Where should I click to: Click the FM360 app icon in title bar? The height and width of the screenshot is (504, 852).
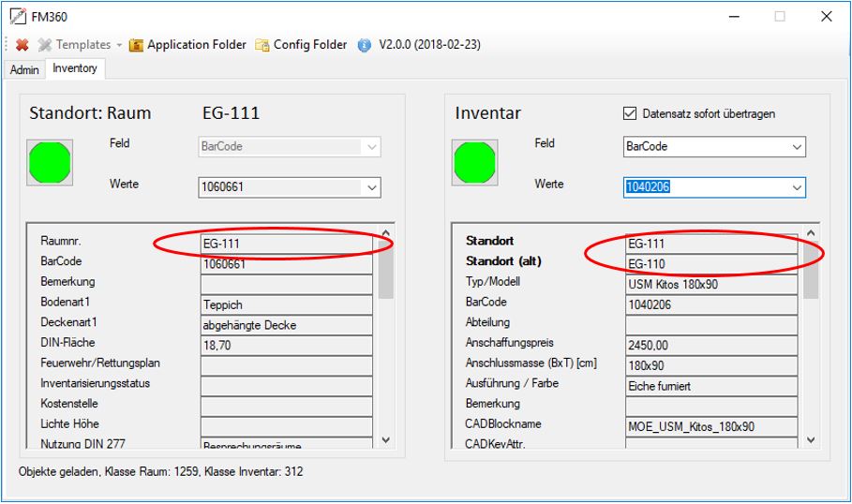tap(18, 16)
